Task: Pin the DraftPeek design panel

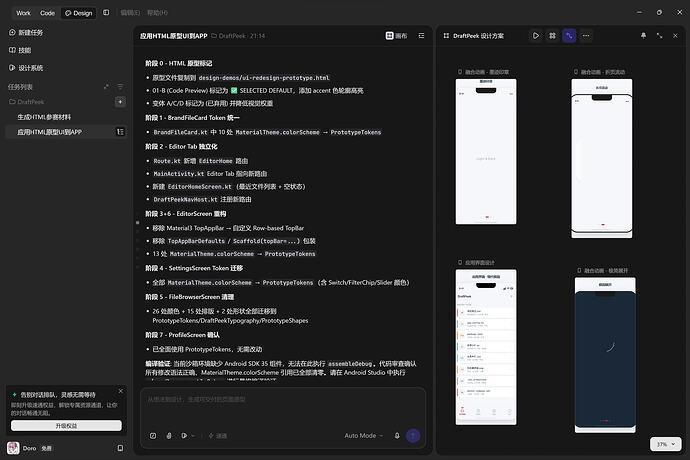Action: point(643,36)
